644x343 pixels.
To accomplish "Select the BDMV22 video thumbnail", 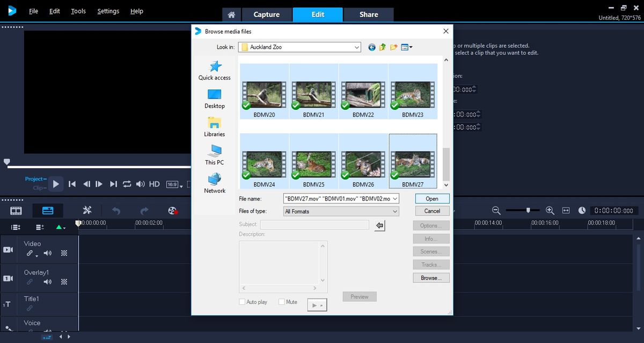I will click(x=363, y=91).
